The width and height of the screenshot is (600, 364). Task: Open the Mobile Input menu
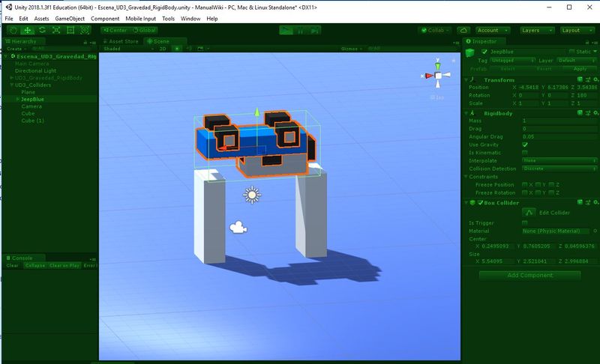click(x=140, y=18)
